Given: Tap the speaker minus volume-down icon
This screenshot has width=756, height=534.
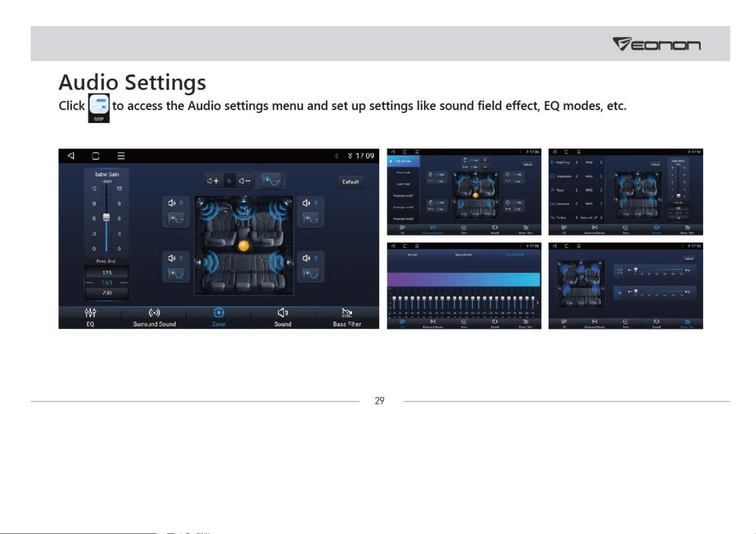Looking at the screenshot, I should (245, 181).
